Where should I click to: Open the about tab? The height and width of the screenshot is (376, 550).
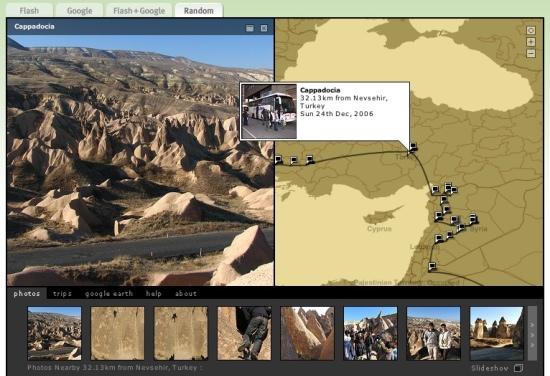coord(186,294)
